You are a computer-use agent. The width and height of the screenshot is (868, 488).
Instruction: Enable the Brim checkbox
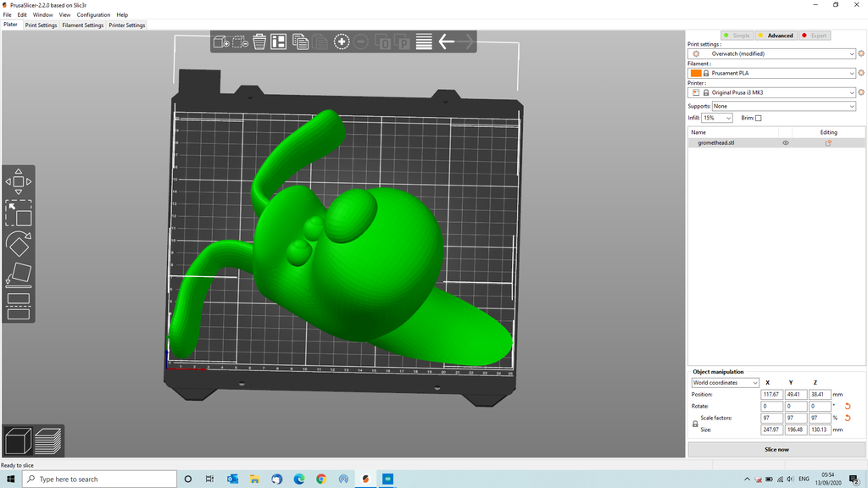pos(759,118)
